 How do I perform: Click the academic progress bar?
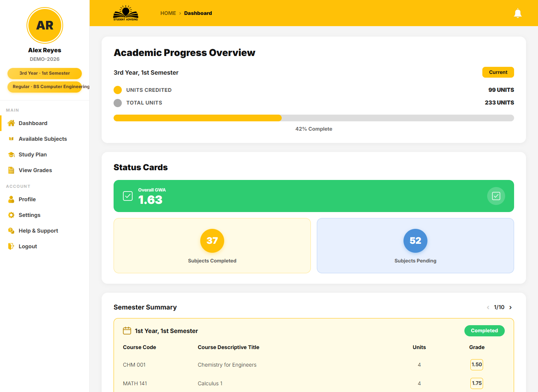tap(314, 118)
